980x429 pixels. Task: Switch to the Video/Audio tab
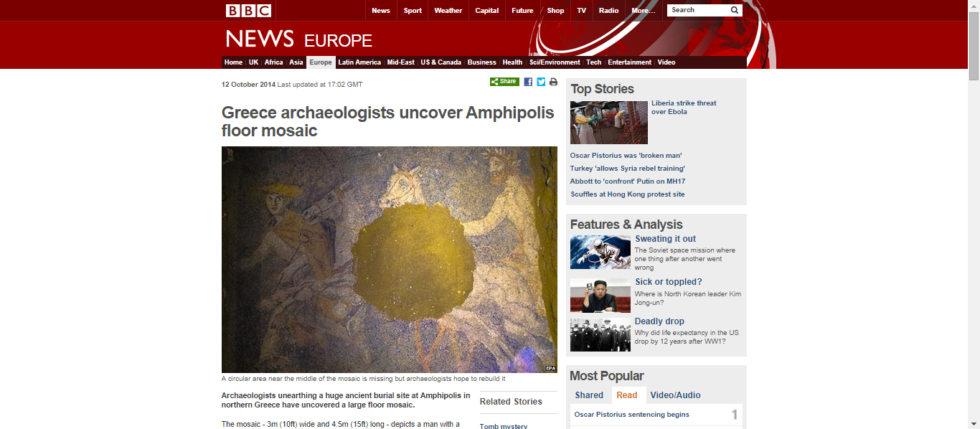tap(675, 395)
